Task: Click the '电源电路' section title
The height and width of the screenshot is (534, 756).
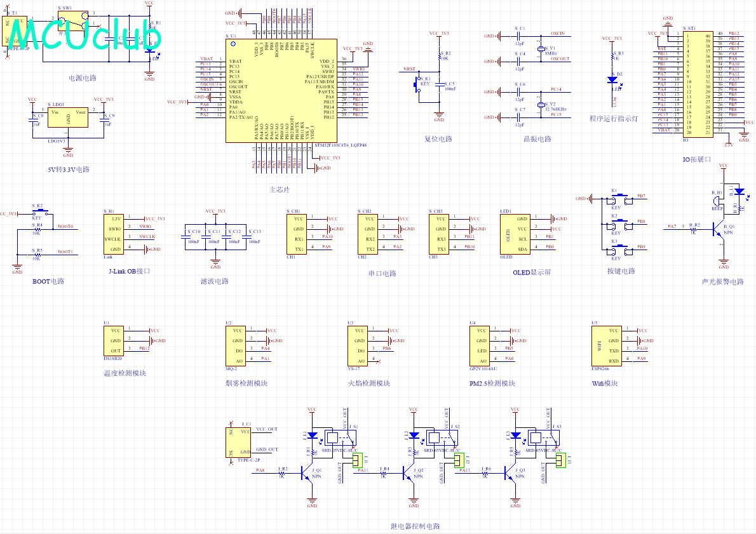Action: pyautogui.click(x=83, y=78)
